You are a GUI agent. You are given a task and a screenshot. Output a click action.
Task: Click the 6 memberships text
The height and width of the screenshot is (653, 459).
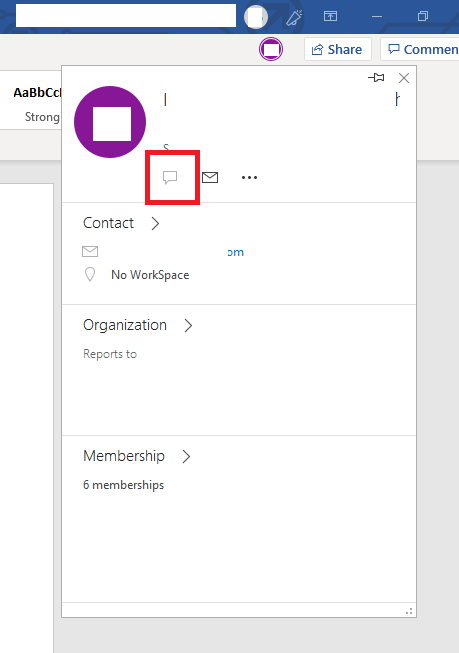coord(123,485)
